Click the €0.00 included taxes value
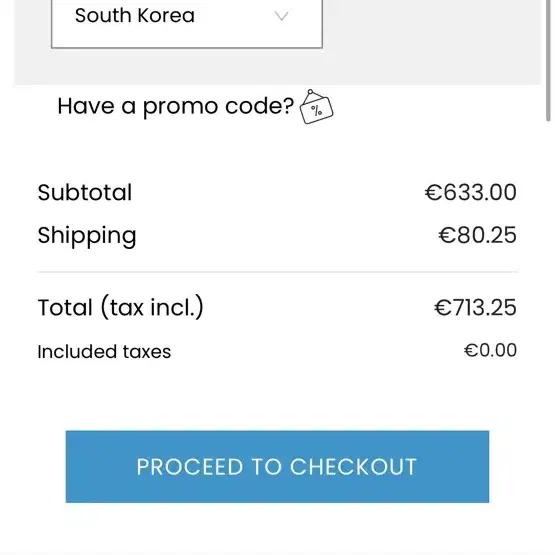 490,350
